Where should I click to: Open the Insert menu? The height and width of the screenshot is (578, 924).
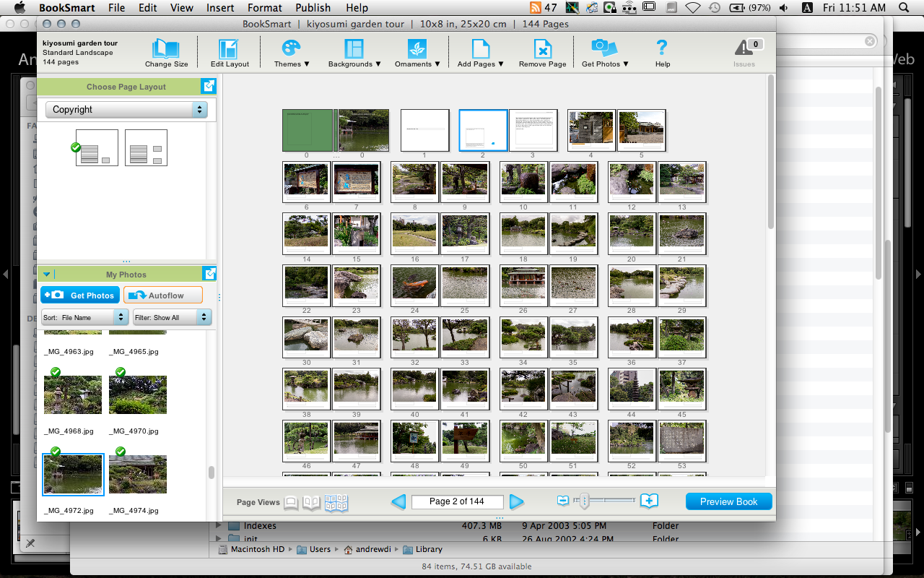tap(220, 8)
